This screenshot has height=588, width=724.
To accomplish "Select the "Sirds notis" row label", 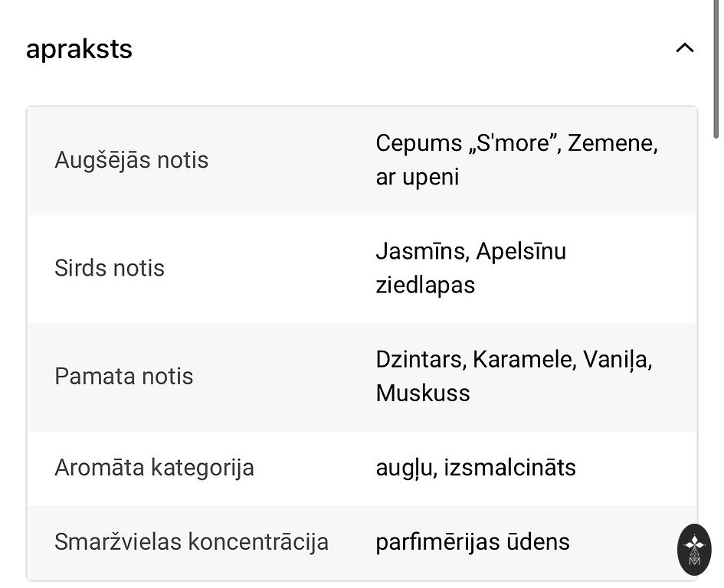I will 110,269.
